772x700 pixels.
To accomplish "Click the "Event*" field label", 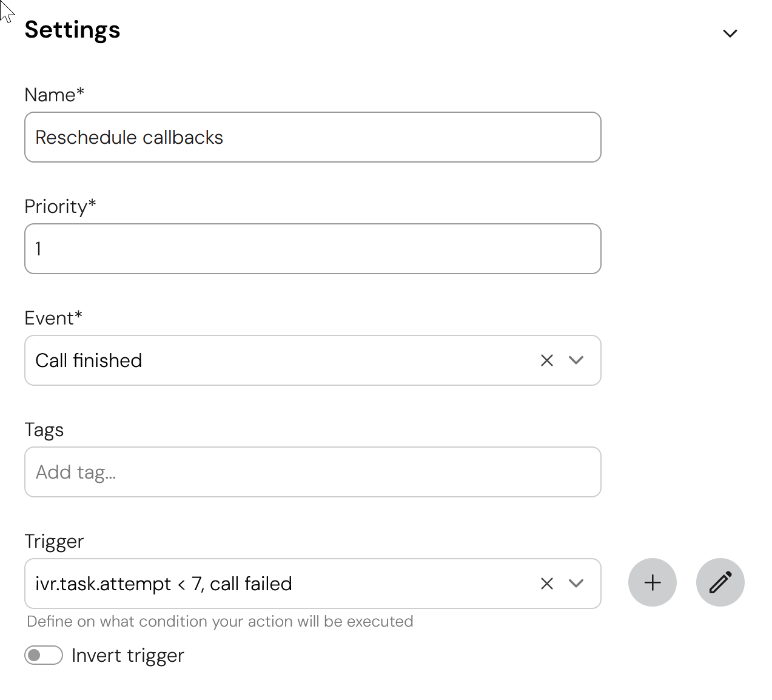I will pos(53,318).
